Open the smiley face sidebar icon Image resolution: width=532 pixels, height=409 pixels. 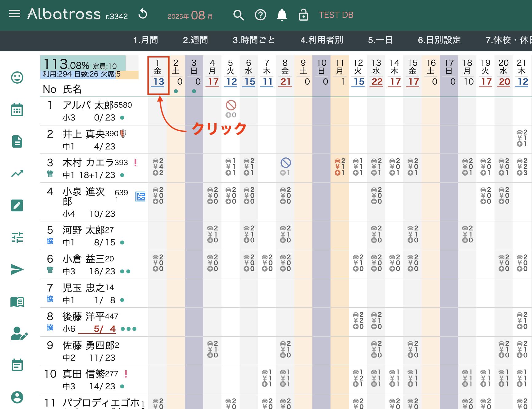coord(17,77)
